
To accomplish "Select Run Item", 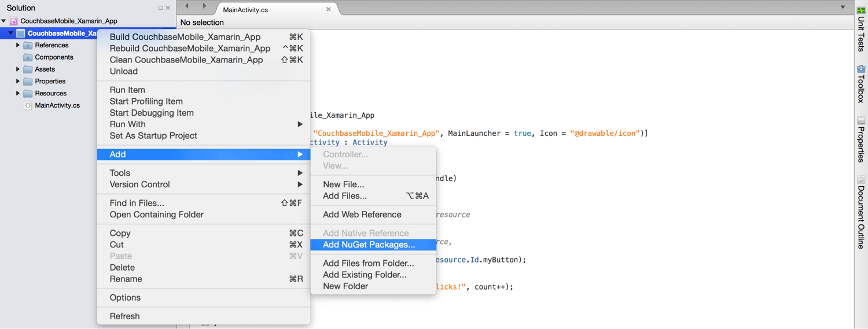I will tap(204, 90).
